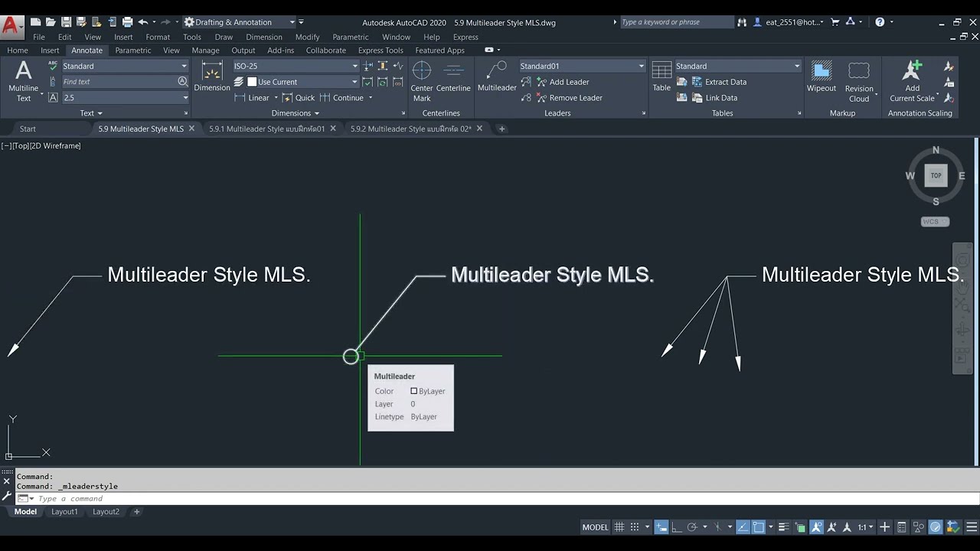The width and height of the screenshot is (980, 551).
Task: Open the annotation scale 1:1 dropdown
Action: coord(865,527)
